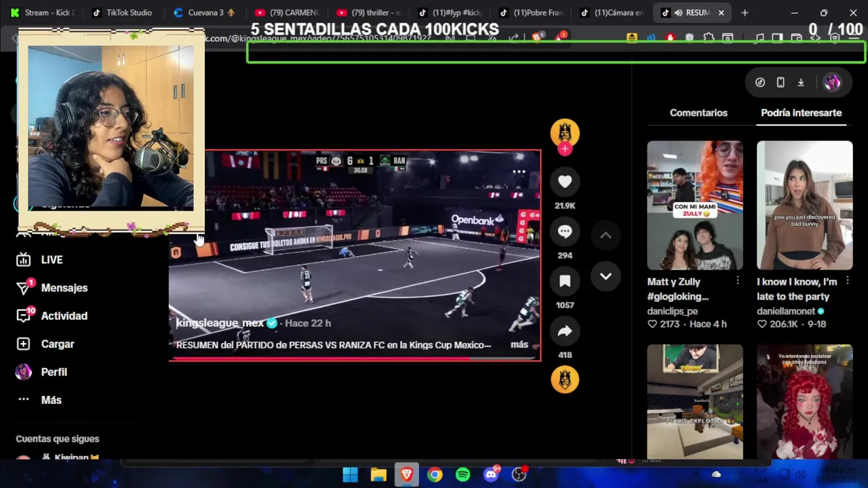Screen dimensions: 868x488
Task: Open Spotify from taskbar
Action: [463, 474]
